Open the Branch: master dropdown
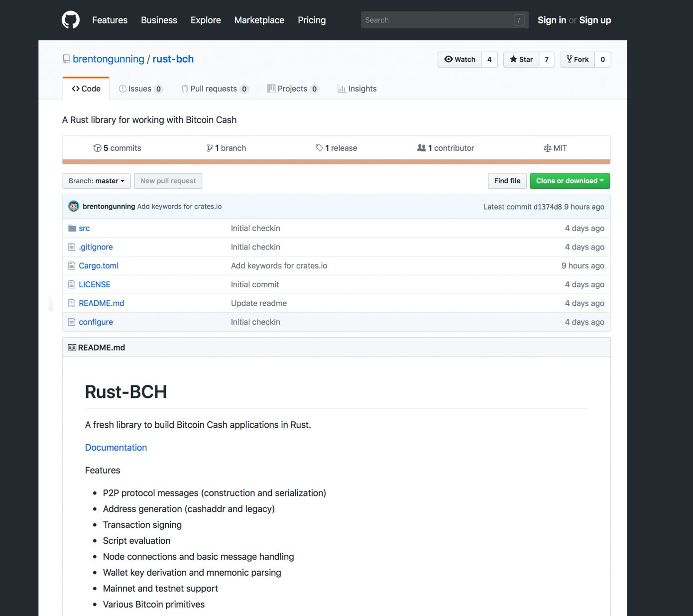This screenshot has height=616, width=693. pos(97,181)
